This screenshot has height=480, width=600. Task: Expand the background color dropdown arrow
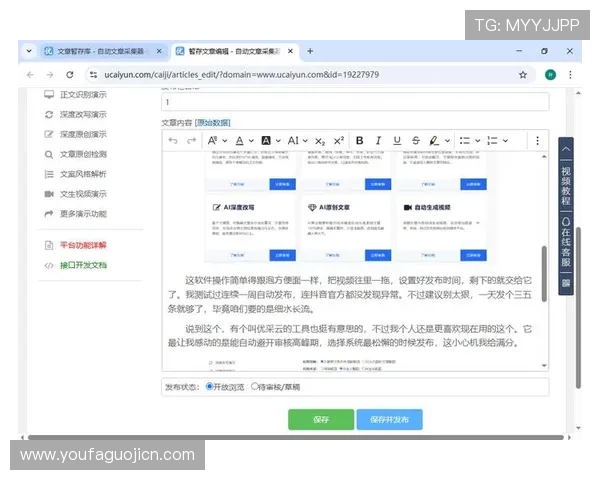278,141
